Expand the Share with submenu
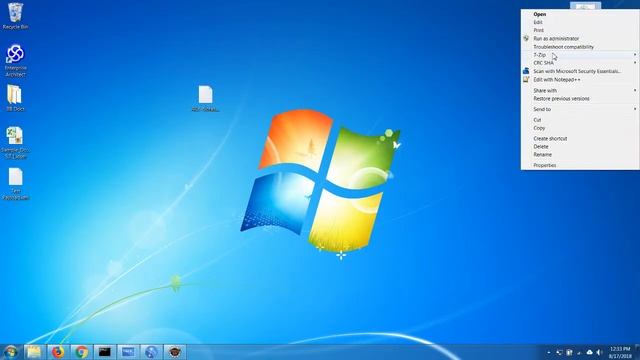The height and width of the screenshot is (360, 640). pos(580,91)
